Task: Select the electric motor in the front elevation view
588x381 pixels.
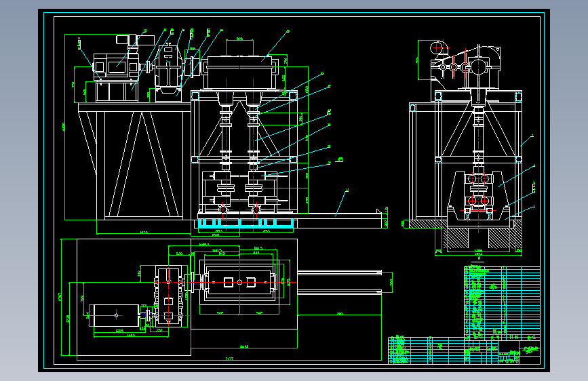Action: click(x=116, y=66)
